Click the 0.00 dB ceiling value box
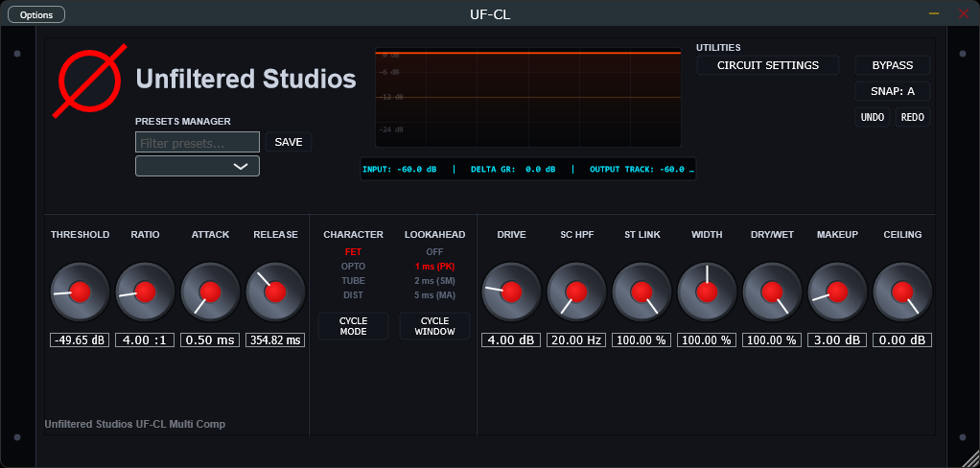The height and width of the screenshot is (468, 980). (902, 339)
